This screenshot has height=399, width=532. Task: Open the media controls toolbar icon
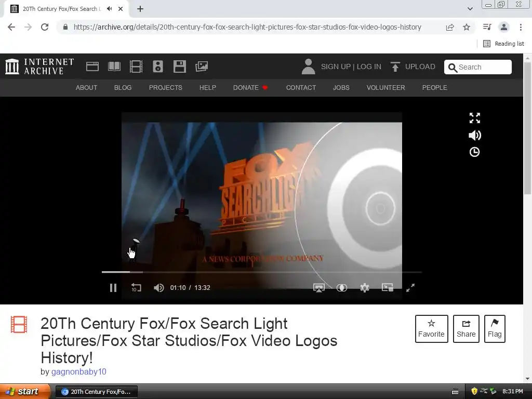click(487, 27)
